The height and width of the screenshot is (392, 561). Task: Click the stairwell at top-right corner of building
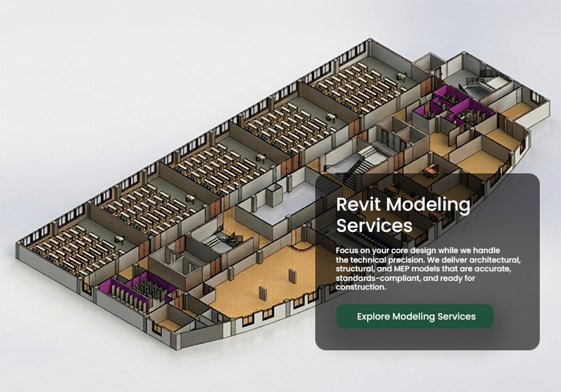pyautogui.click(x=479, y=82)
